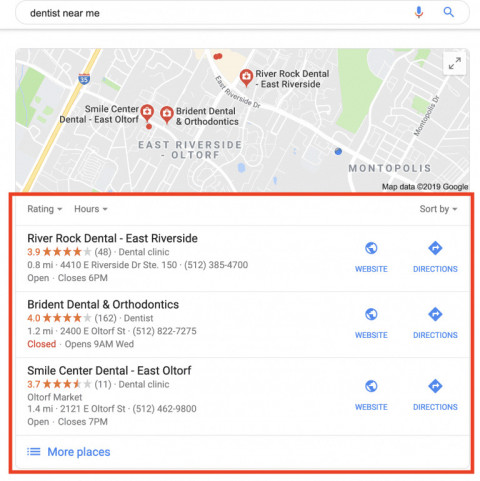Screen dimensions: 480x481
Task: Open Brident Dental website globe icon
Action: click(371, 314)
